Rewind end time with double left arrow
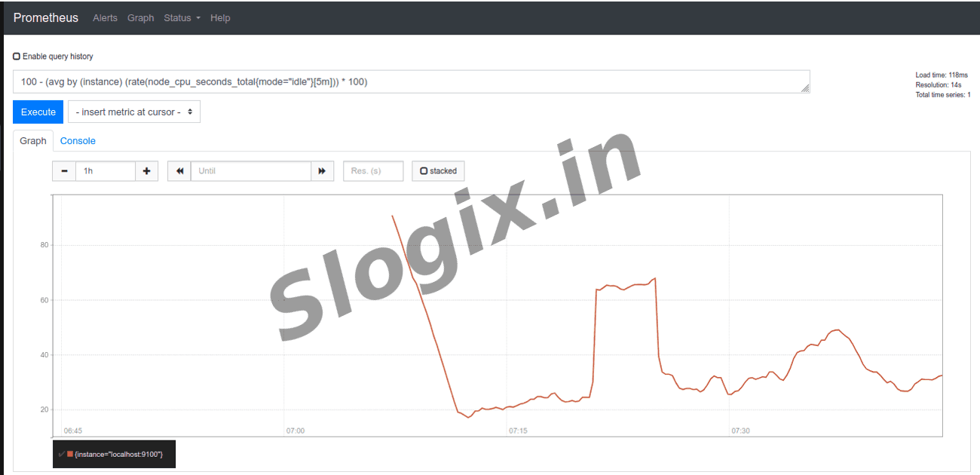Viewport: 980px width, 475px height. (179, 171)
